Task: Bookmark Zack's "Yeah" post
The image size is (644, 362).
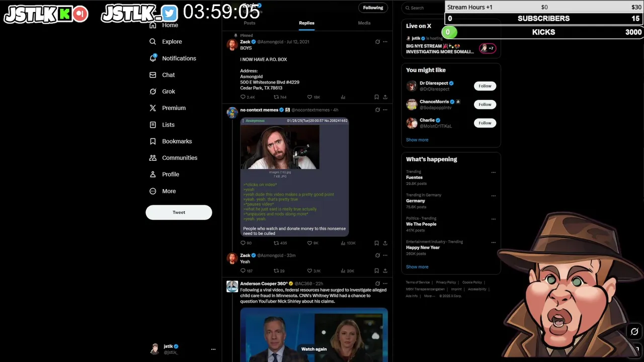Action: coord(376,270)
